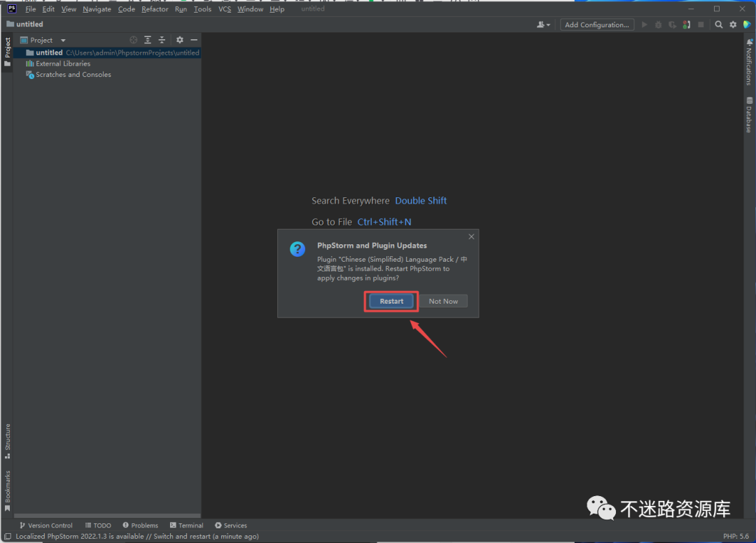
Task: Open the Tools menu
Action: pyautogui.click(x=202, y=9)
